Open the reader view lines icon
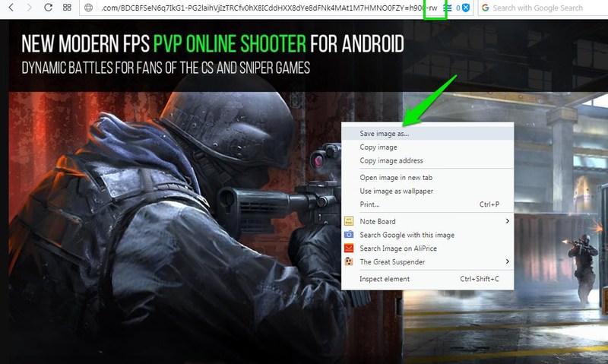608x364 pixels. [448, 8]
